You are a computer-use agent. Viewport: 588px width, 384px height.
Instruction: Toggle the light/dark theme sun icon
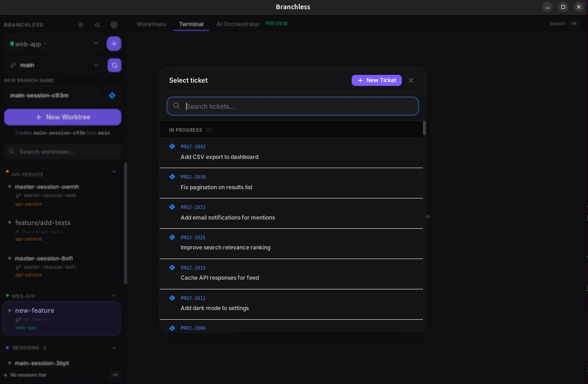coord(81,25)
